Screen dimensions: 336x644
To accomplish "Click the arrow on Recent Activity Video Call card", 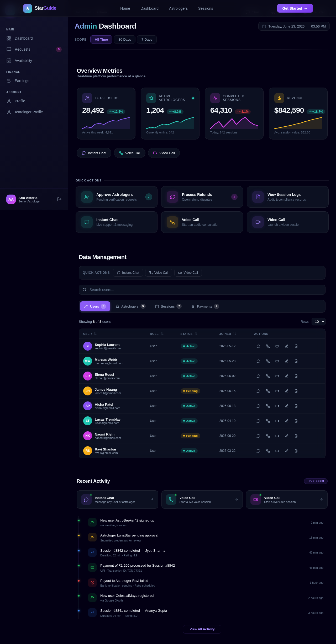I will click(321, 499).
